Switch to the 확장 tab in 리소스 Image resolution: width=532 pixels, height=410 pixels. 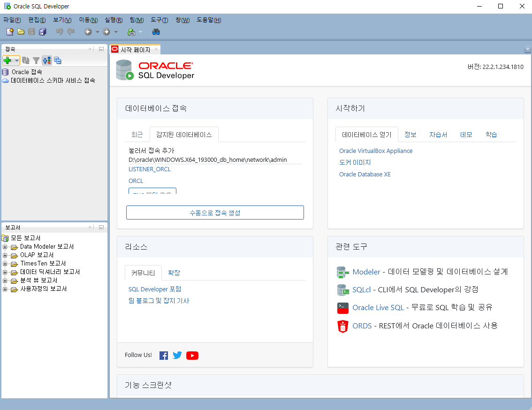tap(174, 273)
